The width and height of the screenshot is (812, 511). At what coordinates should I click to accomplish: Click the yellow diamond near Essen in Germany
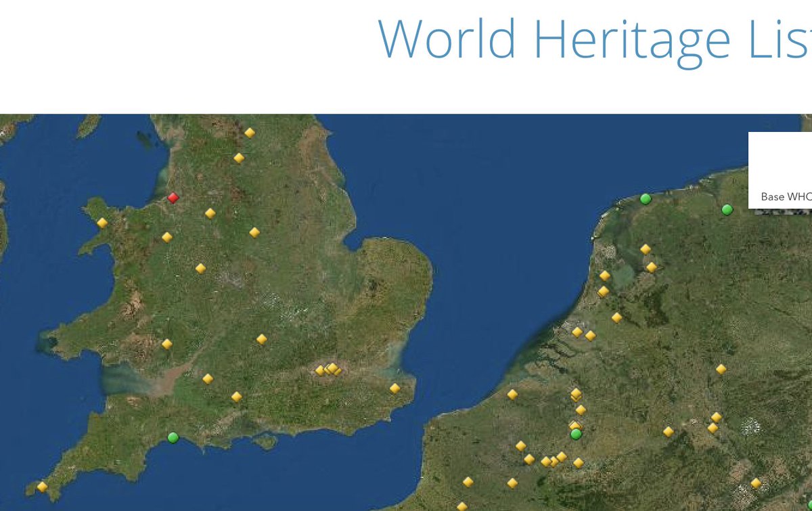(721, 369)
